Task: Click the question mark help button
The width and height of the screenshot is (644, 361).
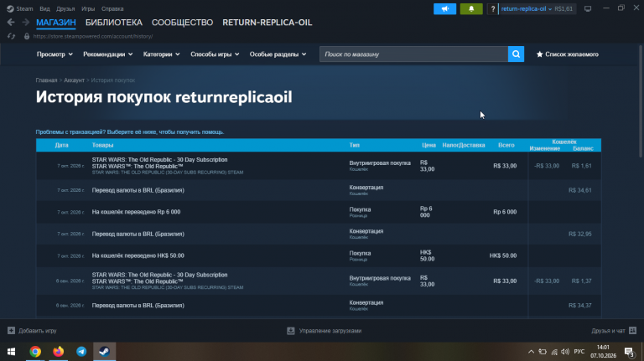Action: [492, 8]
